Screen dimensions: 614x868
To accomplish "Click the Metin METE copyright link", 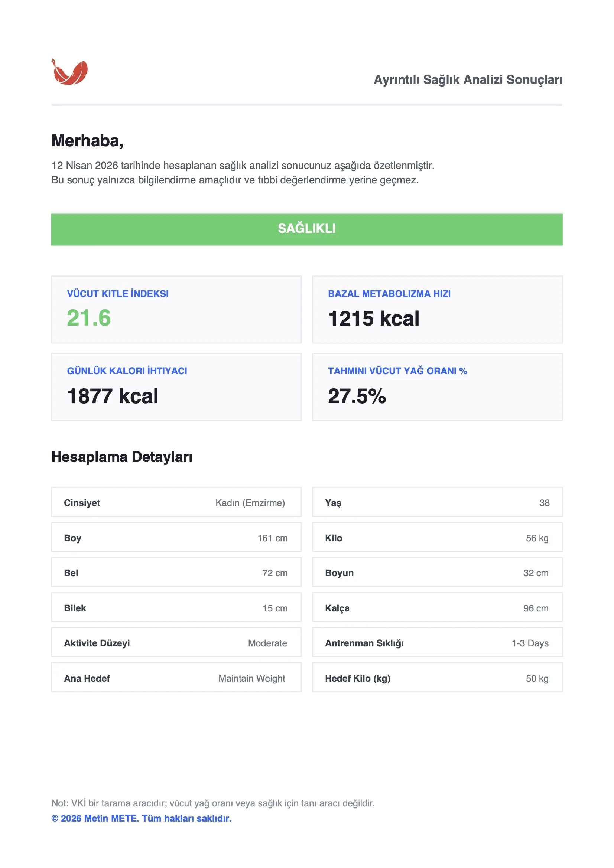I will pos(141,818).
